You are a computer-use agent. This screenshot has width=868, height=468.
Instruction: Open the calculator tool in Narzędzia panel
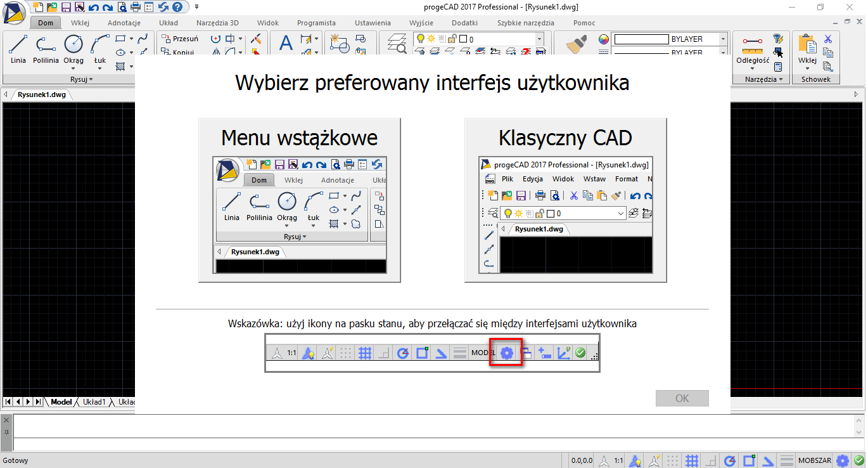[778, 66]
